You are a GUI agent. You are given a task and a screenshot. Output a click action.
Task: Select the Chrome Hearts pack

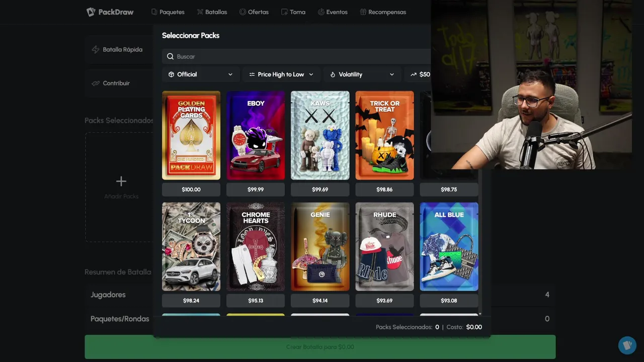[x=256, y=247]
